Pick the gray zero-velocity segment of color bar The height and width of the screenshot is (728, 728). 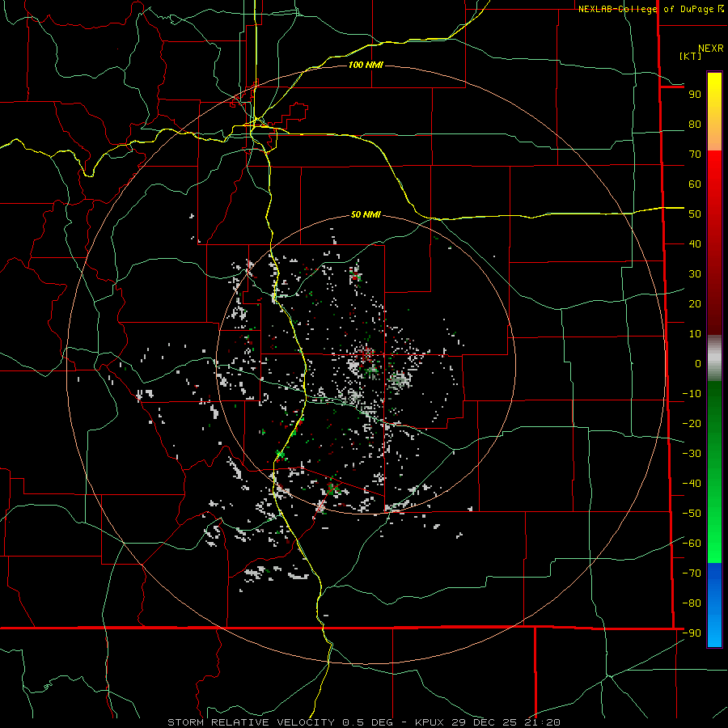[714, 358]
